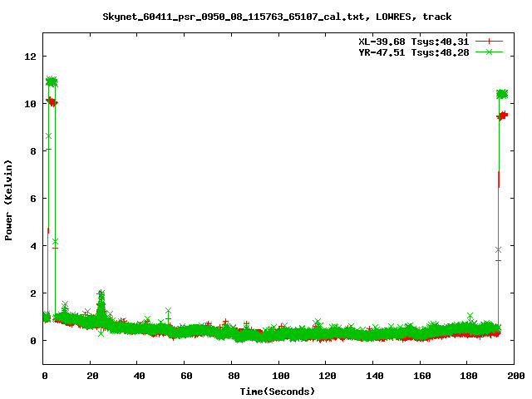Click the x-axis tick label 100

click(281, 376)
